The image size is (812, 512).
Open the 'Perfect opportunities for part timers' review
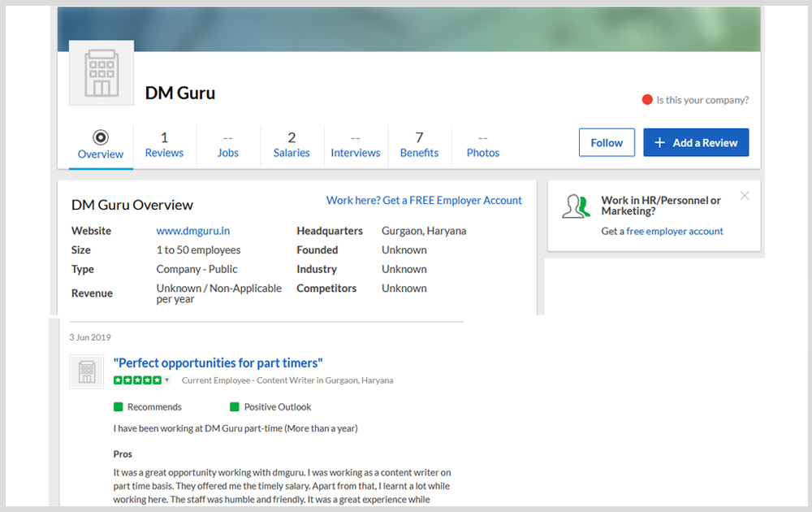218,362
